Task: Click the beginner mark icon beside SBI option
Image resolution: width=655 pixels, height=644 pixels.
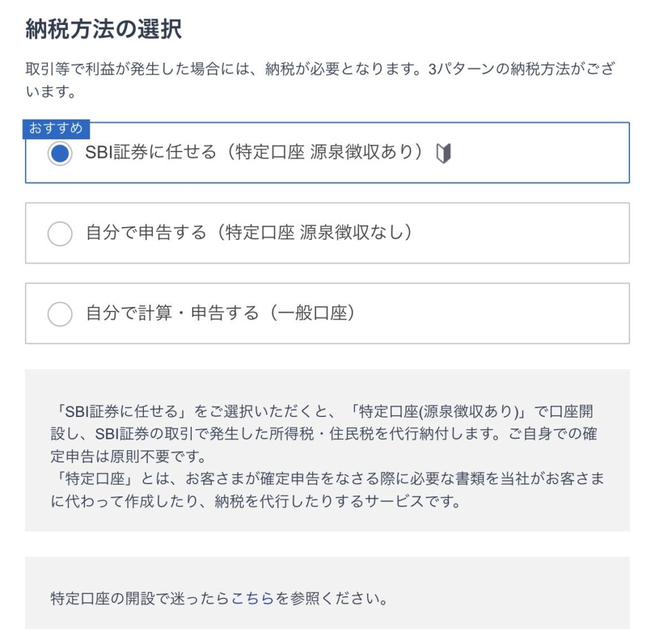Action: tap(443, 153)
